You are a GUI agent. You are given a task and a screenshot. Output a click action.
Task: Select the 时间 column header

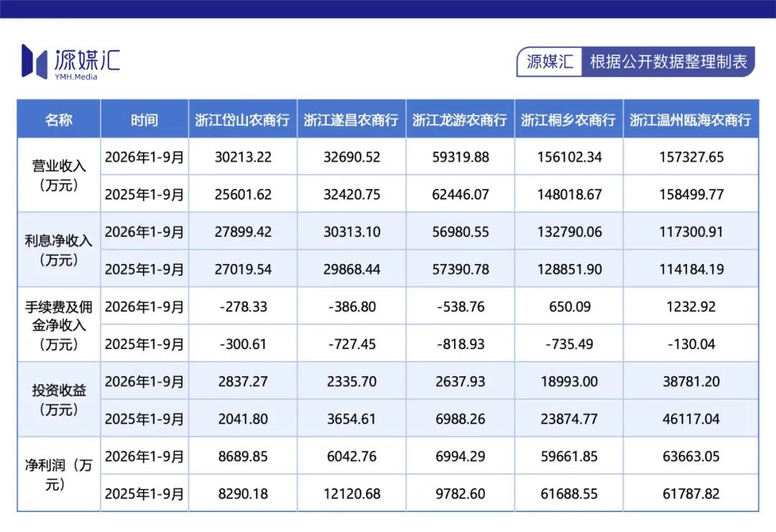click(144, 120)
